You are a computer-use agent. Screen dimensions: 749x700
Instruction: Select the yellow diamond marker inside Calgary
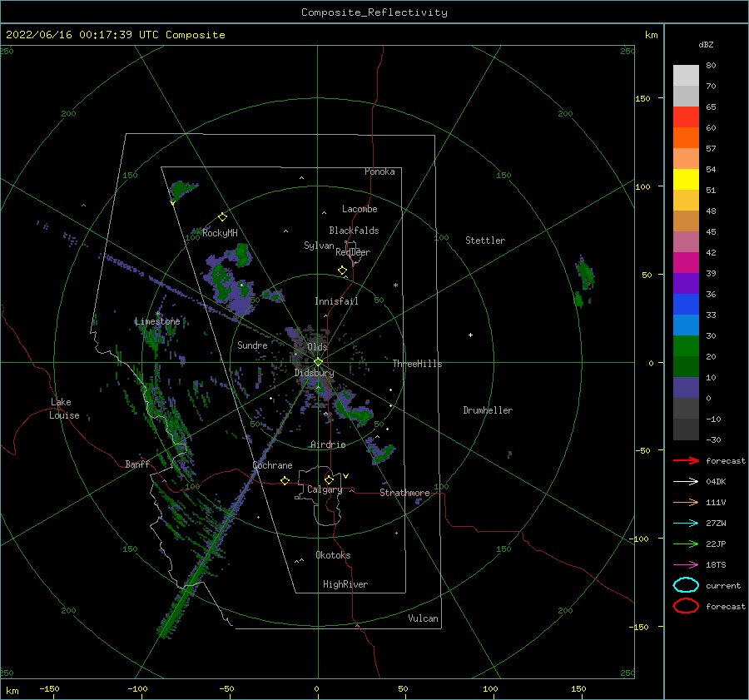pyautogui.click(x=329, y=479)
